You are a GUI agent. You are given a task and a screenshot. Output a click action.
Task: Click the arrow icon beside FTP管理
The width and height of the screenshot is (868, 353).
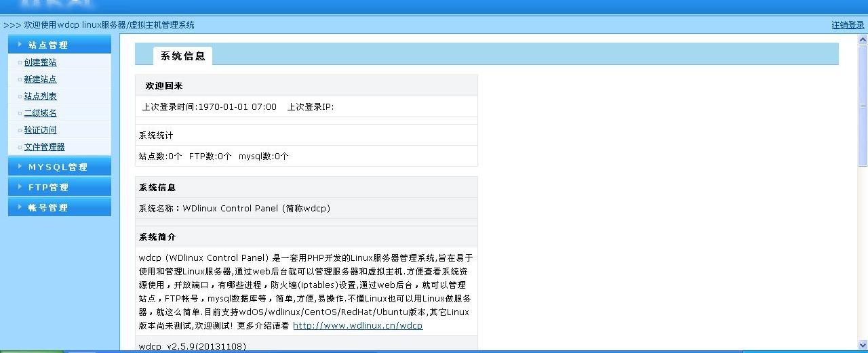pos(20,187)
